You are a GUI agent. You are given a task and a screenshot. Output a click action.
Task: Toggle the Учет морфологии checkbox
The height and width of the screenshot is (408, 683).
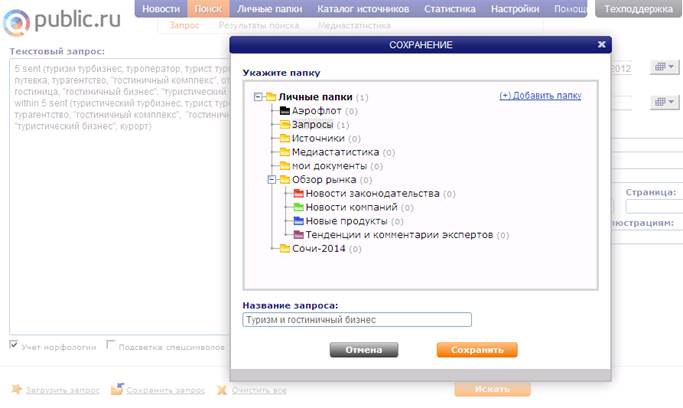(x=14, y=345)
